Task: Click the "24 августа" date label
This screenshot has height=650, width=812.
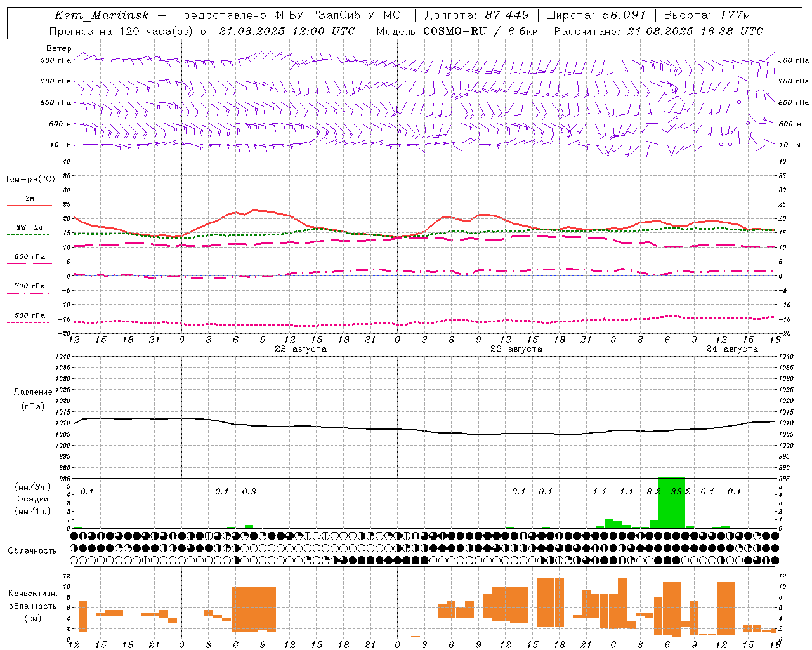Action: (x=732, y=349)
